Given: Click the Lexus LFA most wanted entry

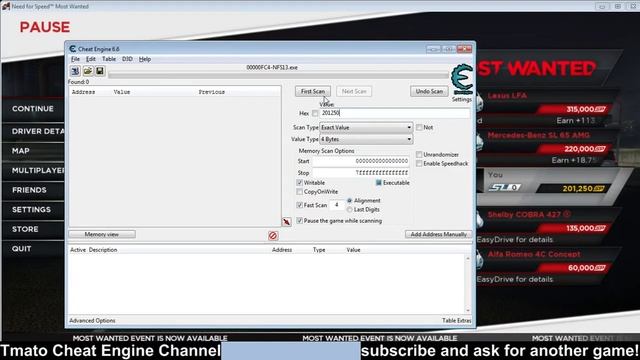Looking at the screenshot, I should [x=507, y=96].
